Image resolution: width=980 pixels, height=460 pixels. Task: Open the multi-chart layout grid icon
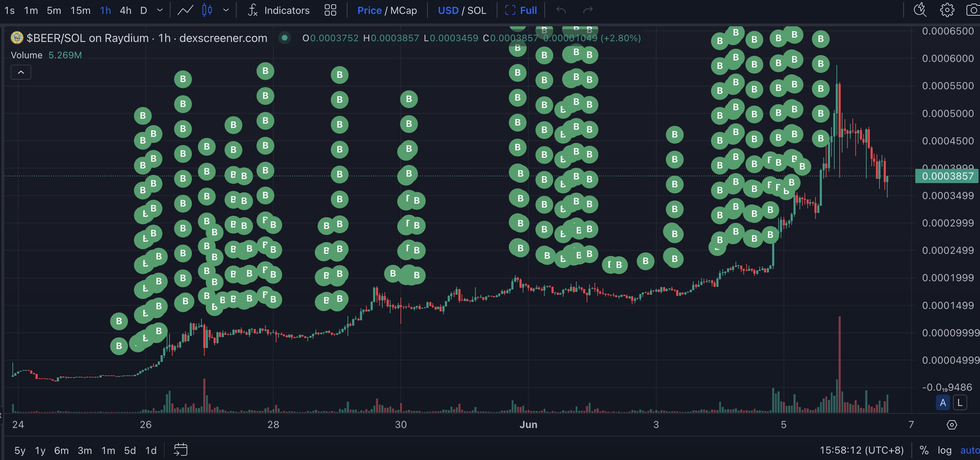(330, 10)
